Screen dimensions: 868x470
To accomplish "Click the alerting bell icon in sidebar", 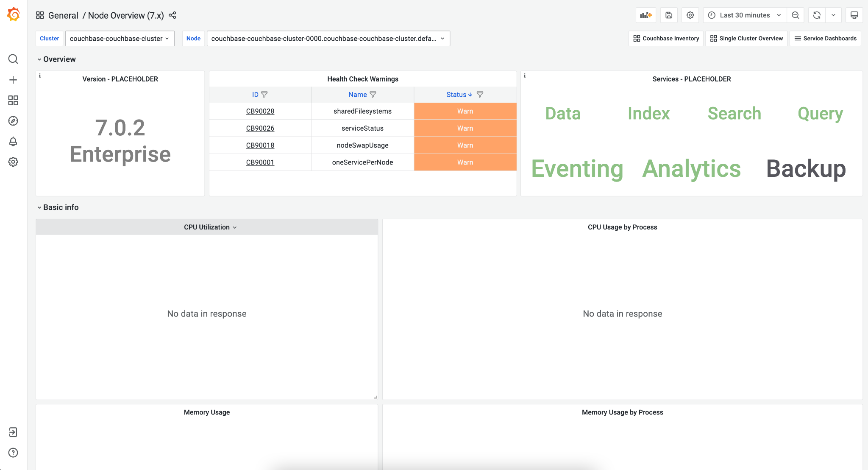I will tap(13, 141).
